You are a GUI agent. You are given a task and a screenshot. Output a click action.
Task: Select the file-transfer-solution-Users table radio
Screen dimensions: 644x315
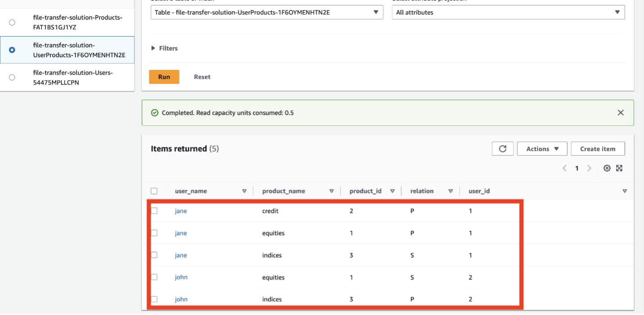pyautogui.click(x=12, y=77)
